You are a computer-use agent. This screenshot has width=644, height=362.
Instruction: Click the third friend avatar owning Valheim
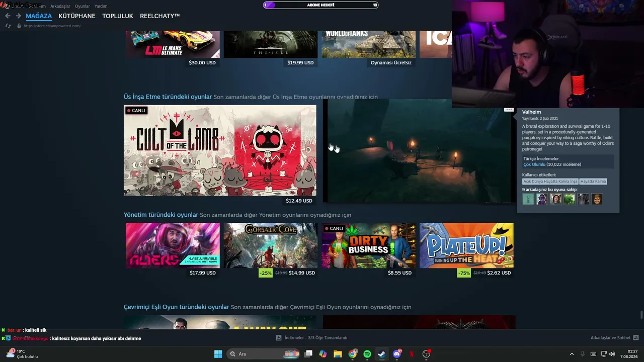coord(555,199)
